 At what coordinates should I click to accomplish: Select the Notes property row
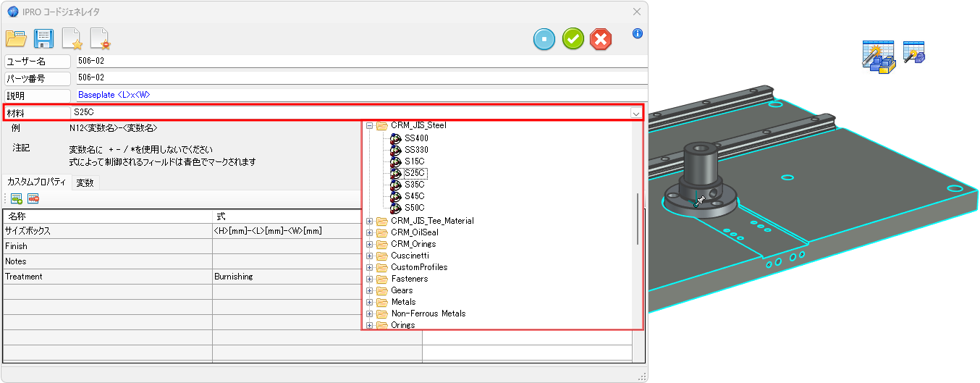(x=107, y=261)
